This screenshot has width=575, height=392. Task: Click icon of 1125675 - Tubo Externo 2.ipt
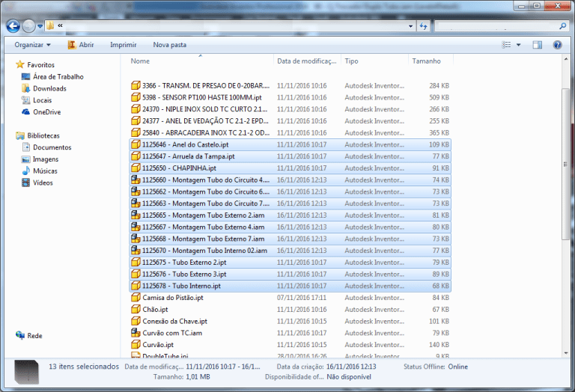pyautogui.click(x=136, y=262)
